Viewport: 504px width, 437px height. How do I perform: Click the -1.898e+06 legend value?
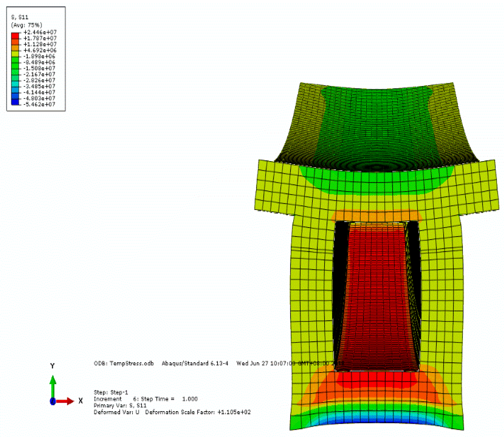click(x=40, y=56)
